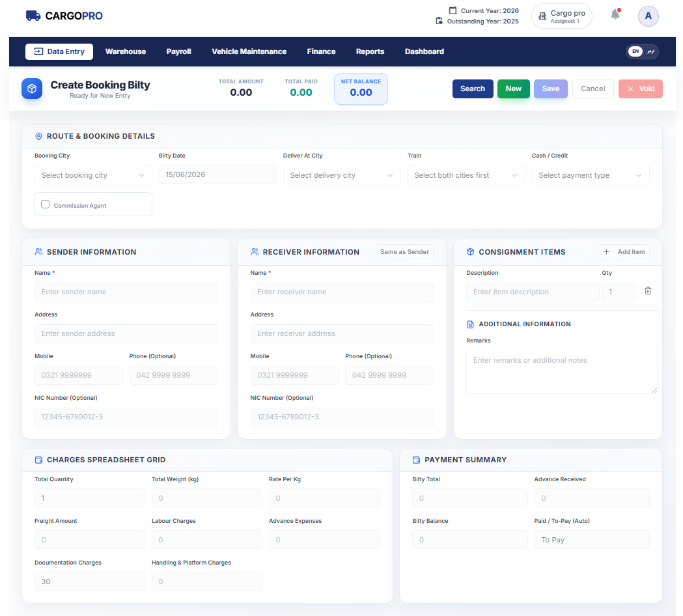Focus the receiver Phone (Optional) field
This screenshot has height=616, width=683.
389,375
